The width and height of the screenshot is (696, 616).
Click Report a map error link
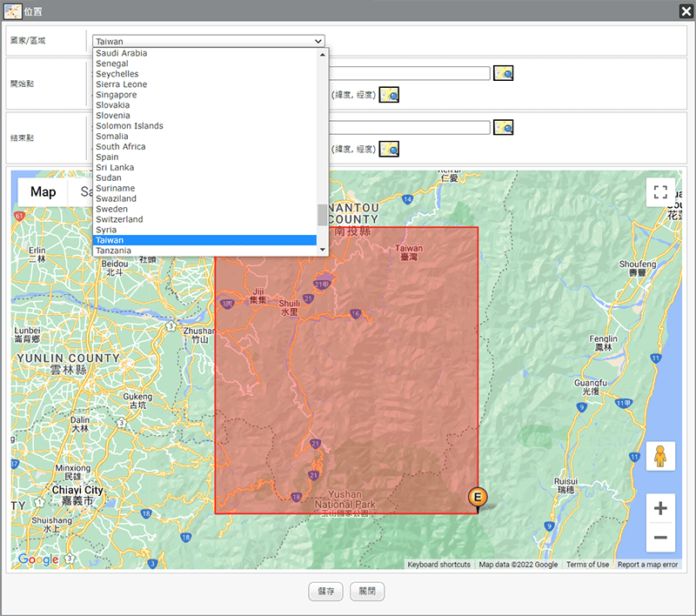click(647, 565)
